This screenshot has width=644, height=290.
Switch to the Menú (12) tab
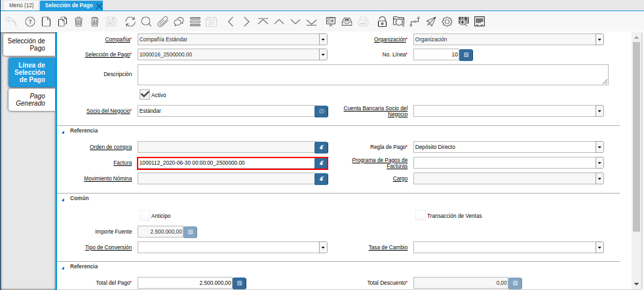22,5
